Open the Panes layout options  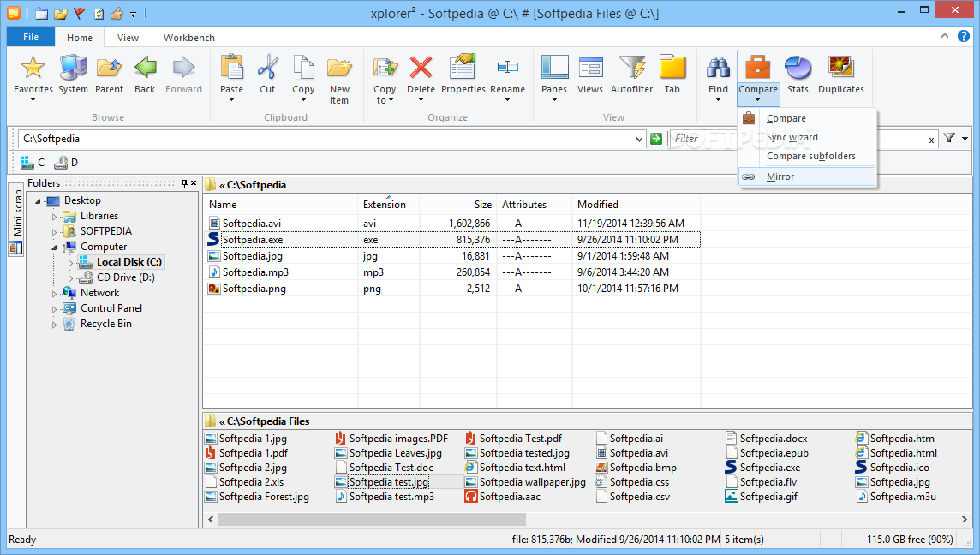[554, 78]
